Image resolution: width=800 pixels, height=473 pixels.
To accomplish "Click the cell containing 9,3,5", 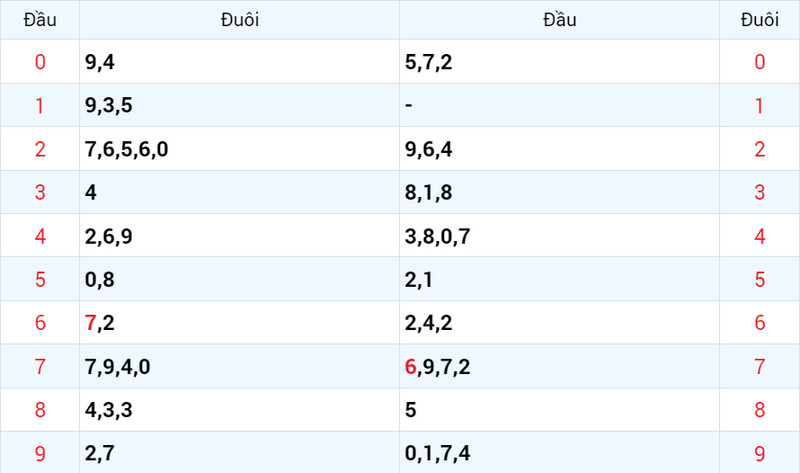I will (x=239, y=105).
